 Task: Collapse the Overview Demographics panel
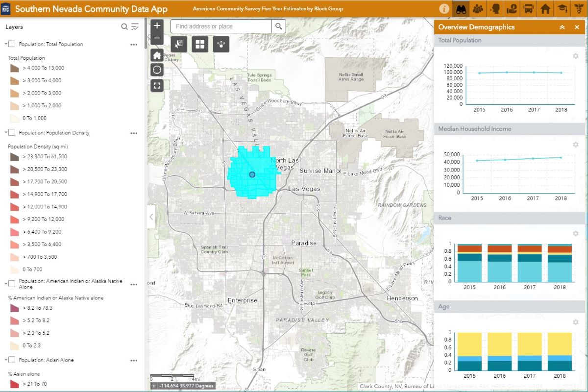tap(562, 27)
